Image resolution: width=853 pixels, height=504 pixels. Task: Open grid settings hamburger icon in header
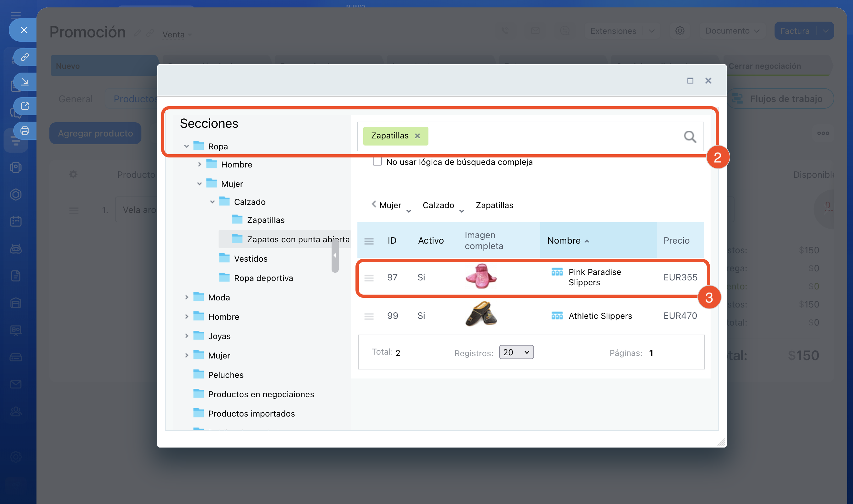[369, 241]
